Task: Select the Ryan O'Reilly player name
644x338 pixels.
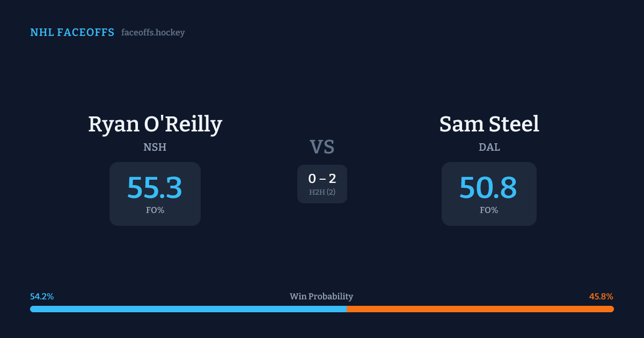Action: point(155,124)
